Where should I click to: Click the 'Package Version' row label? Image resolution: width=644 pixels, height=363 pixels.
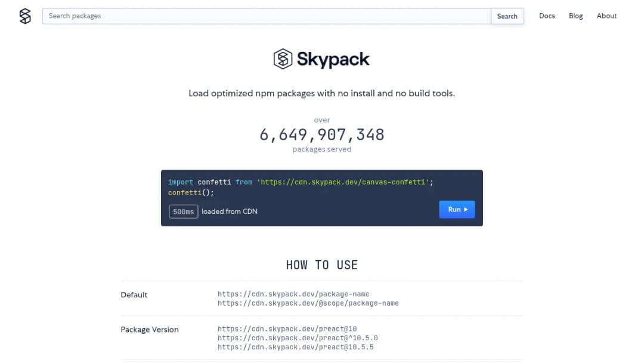point(150,330)
